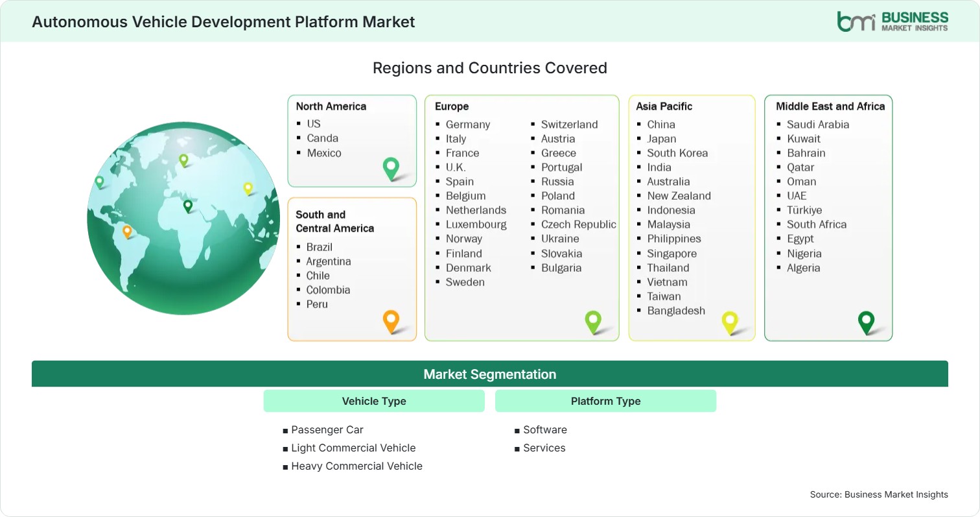Click Germany in the Europe list
Screen dimensions: 980x517
coord(468,125)
